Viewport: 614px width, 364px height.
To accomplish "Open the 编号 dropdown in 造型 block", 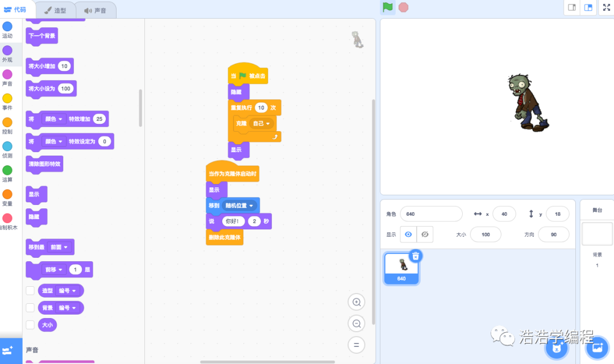I will (67, 291).
